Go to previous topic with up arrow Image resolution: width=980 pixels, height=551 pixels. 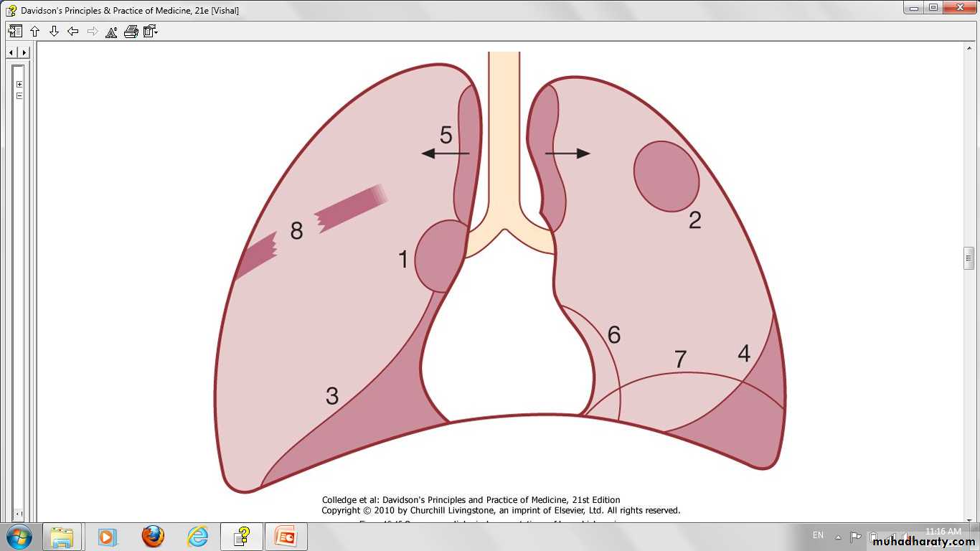[x=34, y=32]
